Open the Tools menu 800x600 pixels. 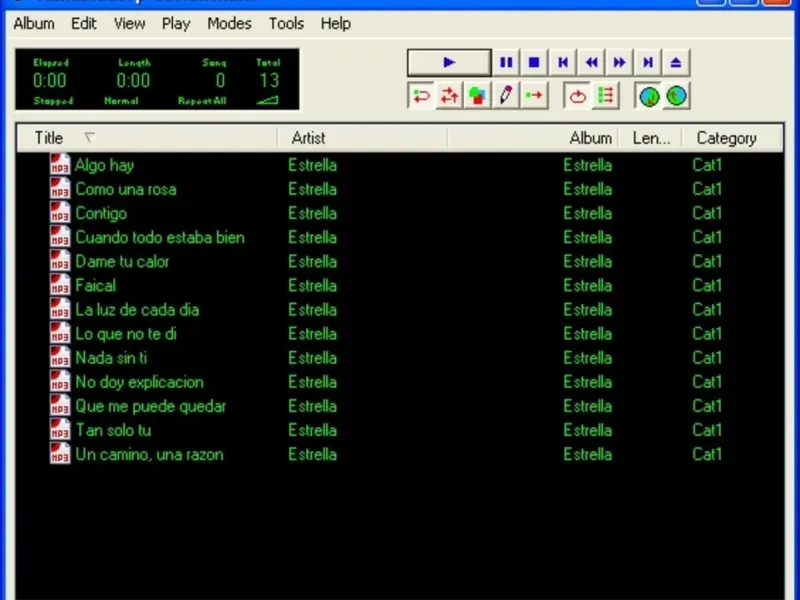point(286,23)
